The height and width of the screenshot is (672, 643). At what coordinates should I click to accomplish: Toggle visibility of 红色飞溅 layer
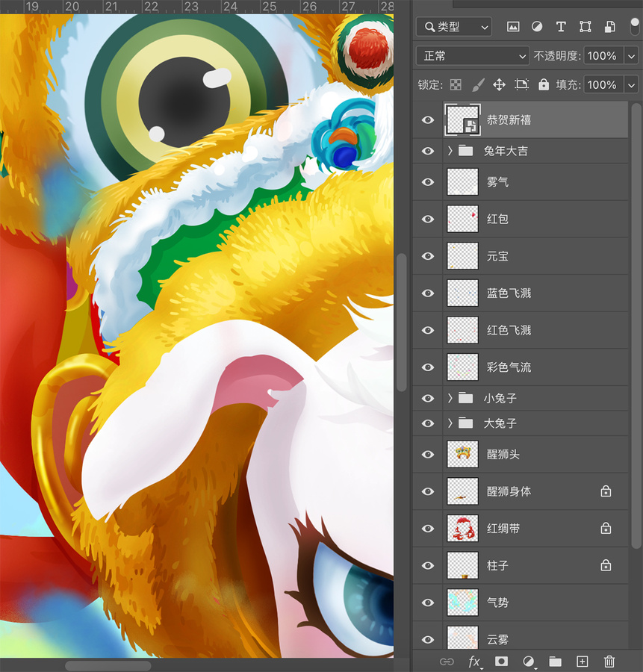[428, 331]
